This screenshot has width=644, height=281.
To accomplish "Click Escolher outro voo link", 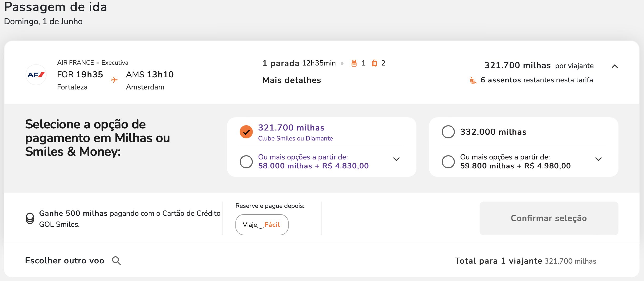I will pos(65,261).
